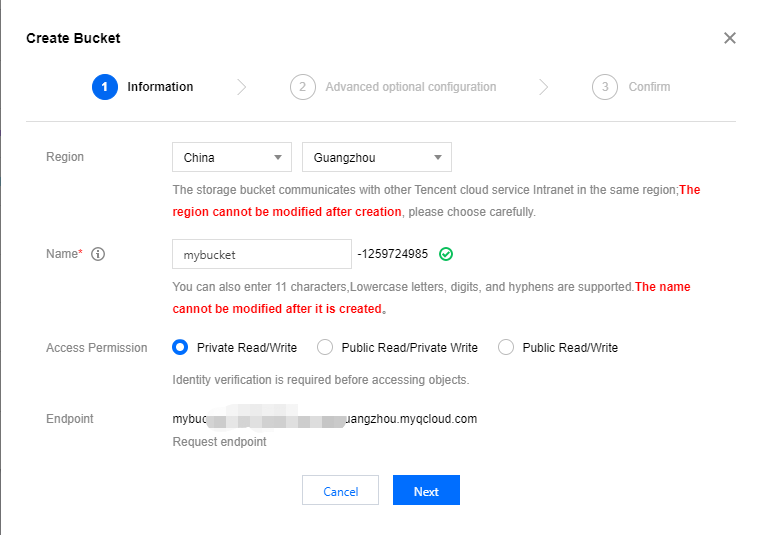
Task: Click the endpoint URL text
Action: [325, 419]
